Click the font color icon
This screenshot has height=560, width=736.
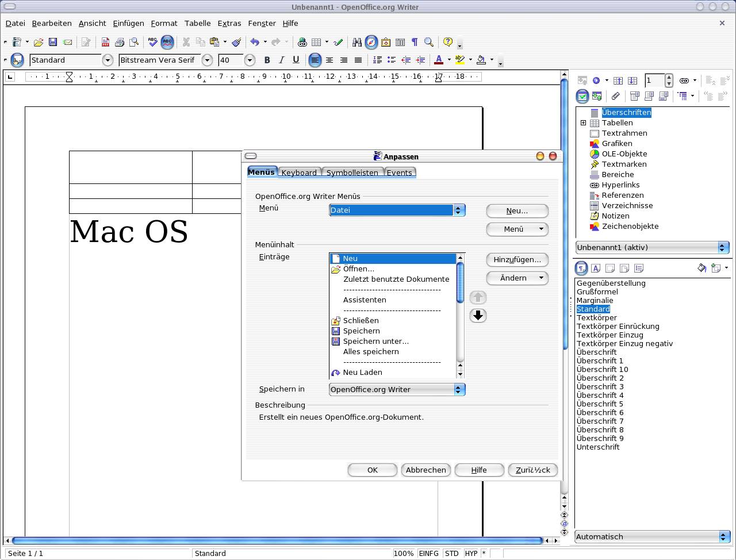pos(439,60)
